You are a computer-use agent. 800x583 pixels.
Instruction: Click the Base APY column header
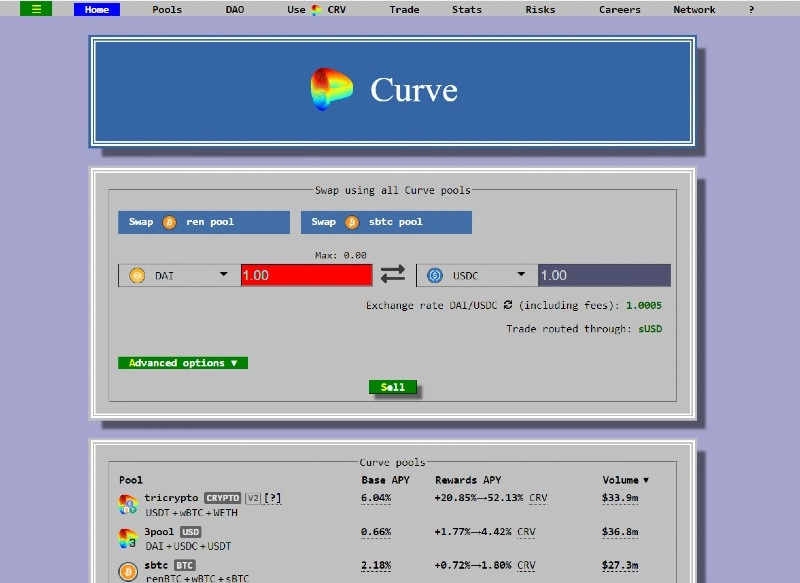[x=385, y=480]
